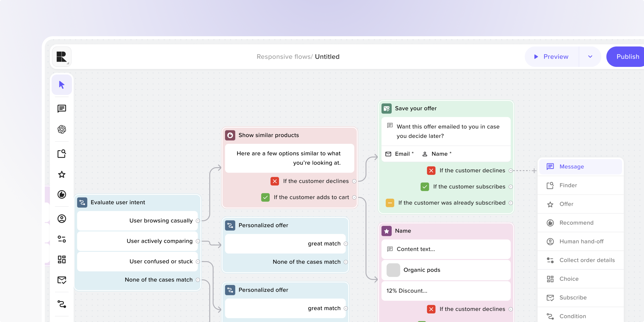
Task: Select the pointer cursor tool
Action: [x=62, y=85]
